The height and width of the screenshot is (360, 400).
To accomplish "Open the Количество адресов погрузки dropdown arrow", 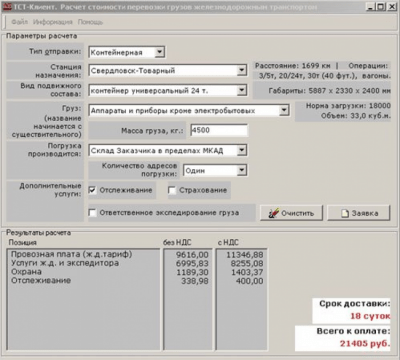I will (242, 170).
